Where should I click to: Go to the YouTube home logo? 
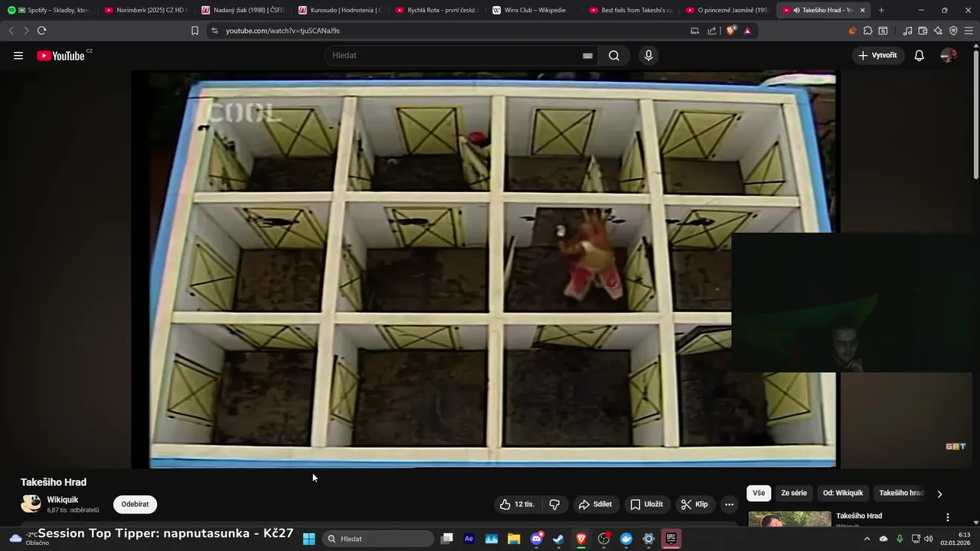point(61,55)
